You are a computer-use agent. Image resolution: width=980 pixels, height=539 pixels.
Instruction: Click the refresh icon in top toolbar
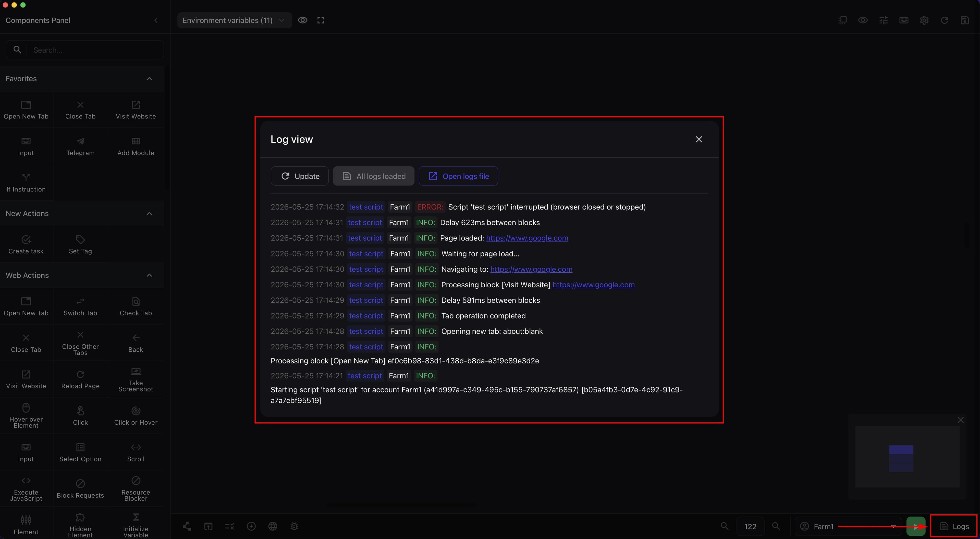(x=944, y=20)
